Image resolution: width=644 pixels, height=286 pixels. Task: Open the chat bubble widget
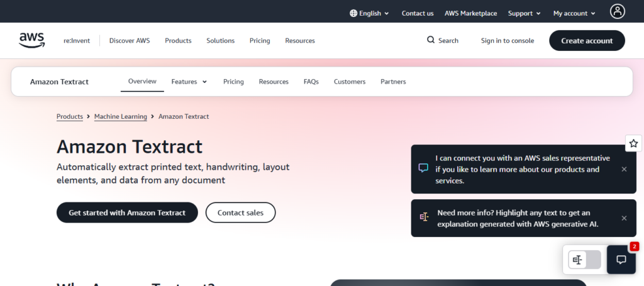[x=621, y=260]
